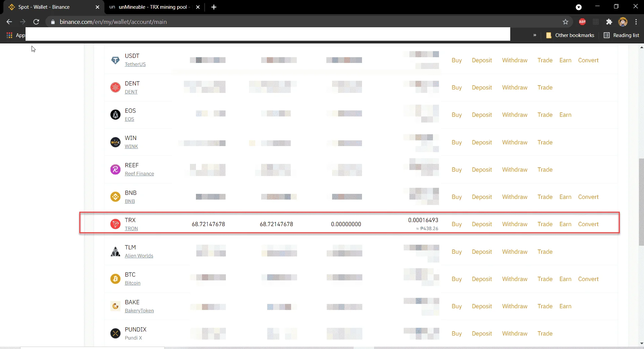Click Deposit in the PUNDIX row
The width and height of the screenshot is (644, 349).
[x=482, y=334]
